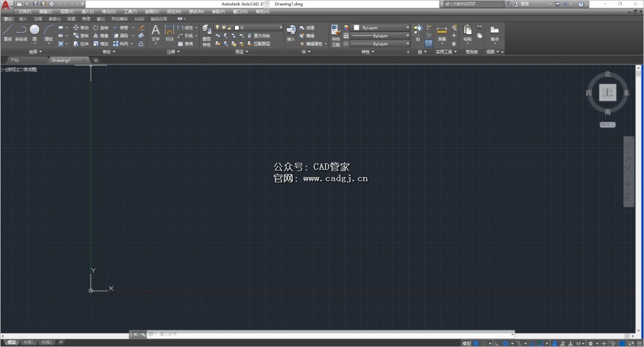Click the Top (上) face of ViewCube
This screenshot has height=347, width=644.
pyautogui.click(x=608, y=93)
